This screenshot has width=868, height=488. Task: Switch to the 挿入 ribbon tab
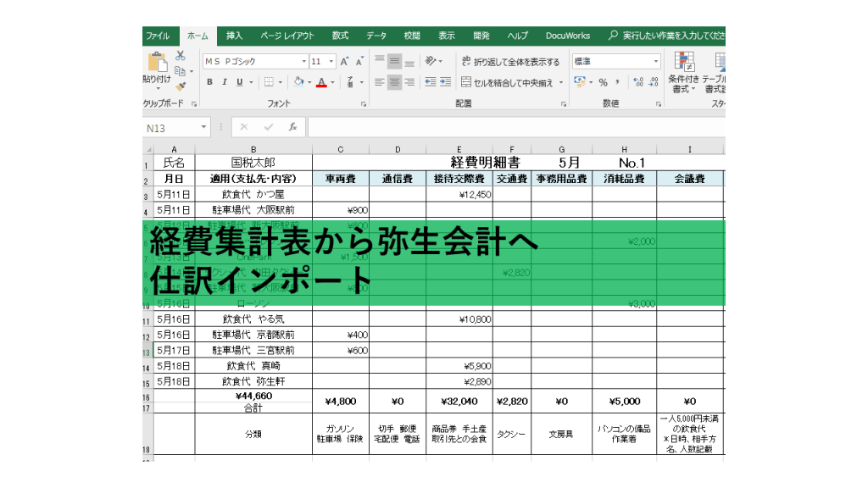point(234,36)
